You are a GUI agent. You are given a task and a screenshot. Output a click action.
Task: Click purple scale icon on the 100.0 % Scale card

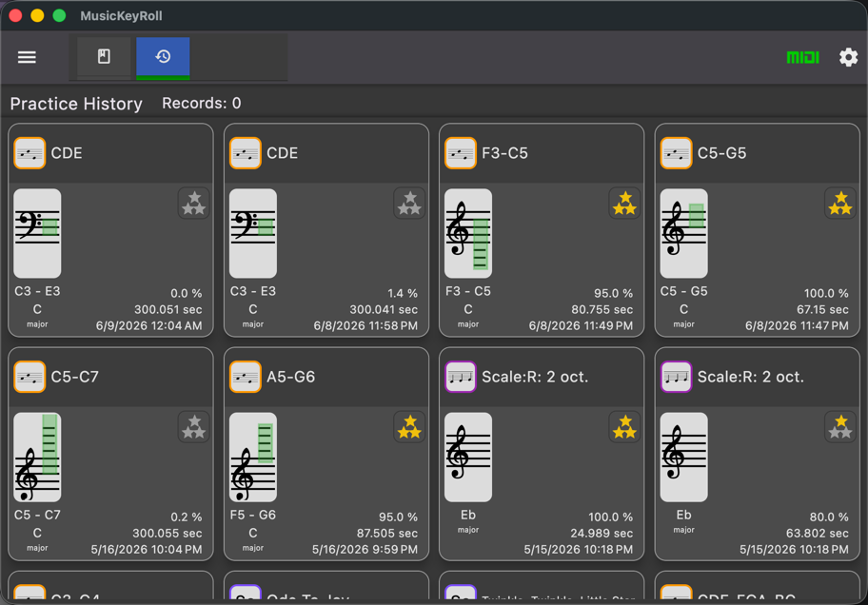click(x=461, y=377)
